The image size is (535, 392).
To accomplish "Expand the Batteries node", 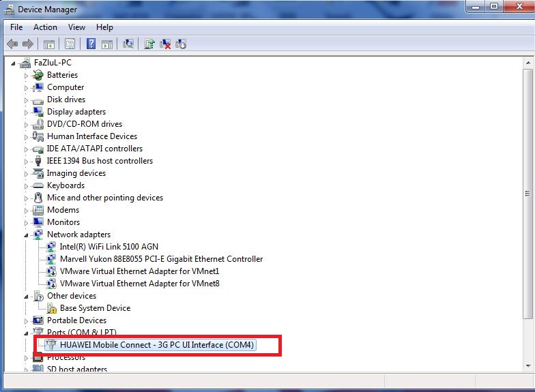I will tap(26, 76).
